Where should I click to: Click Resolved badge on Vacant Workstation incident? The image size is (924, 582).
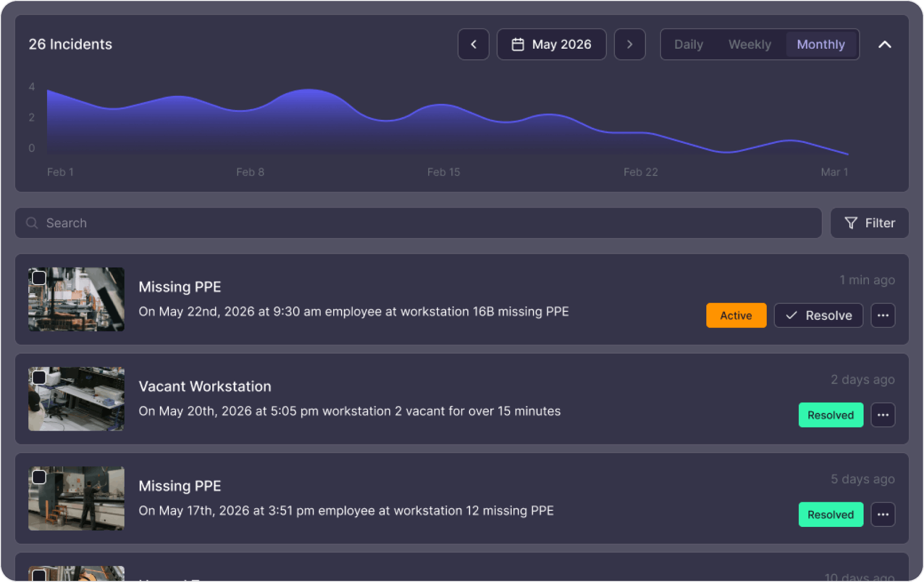tap(830, 415)
